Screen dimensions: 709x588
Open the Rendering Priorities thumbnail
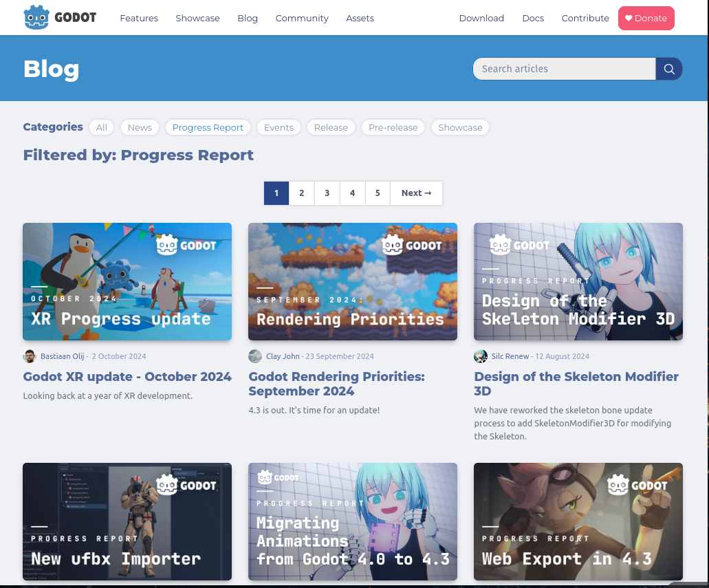[353, 281]
